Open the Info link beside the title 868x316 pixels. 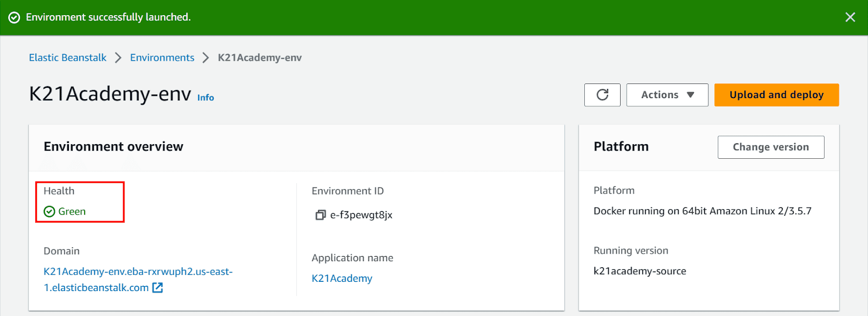coord(206,98)
